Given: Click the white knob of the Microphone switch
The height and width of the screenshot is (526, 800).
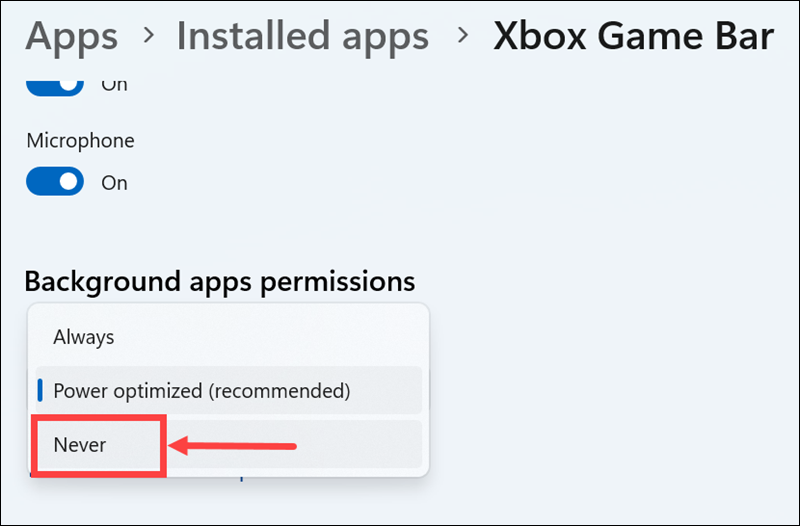Looking at the screenshot, I should (69, 181).
